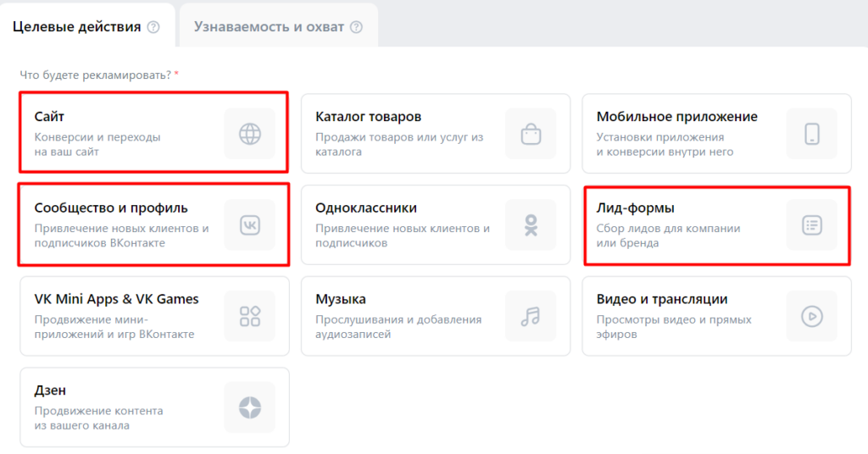This screenshot has height=454, width=868.
Task: Select the Видео и трансляции title
Action: pos(662,299)
